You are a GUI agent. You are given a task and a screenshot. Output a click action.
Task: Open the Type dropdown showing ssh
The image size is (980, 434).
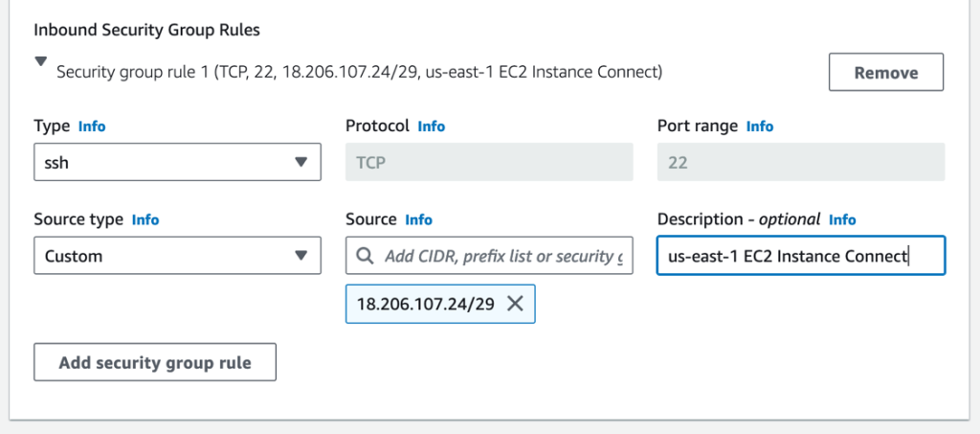(x=177, y=162)
